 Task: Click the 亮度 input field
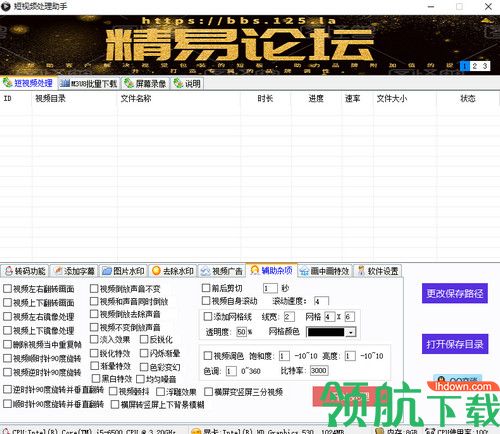coord(350,356)
